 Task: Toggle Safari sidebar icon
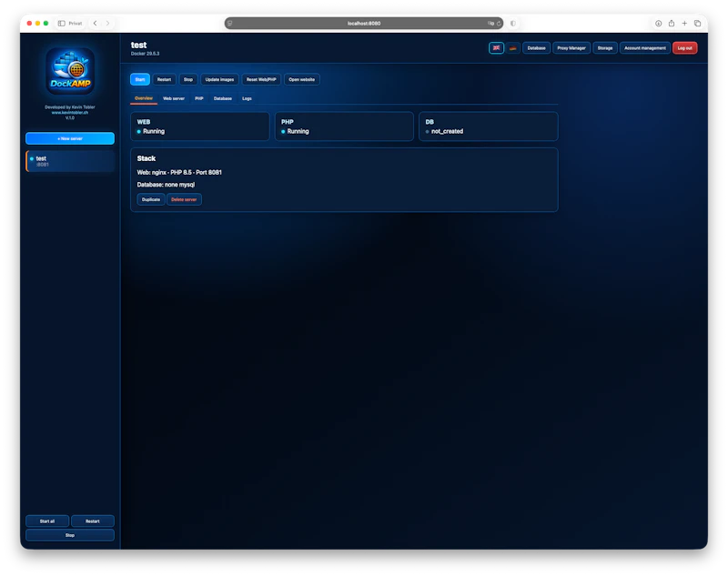(61, 24)
